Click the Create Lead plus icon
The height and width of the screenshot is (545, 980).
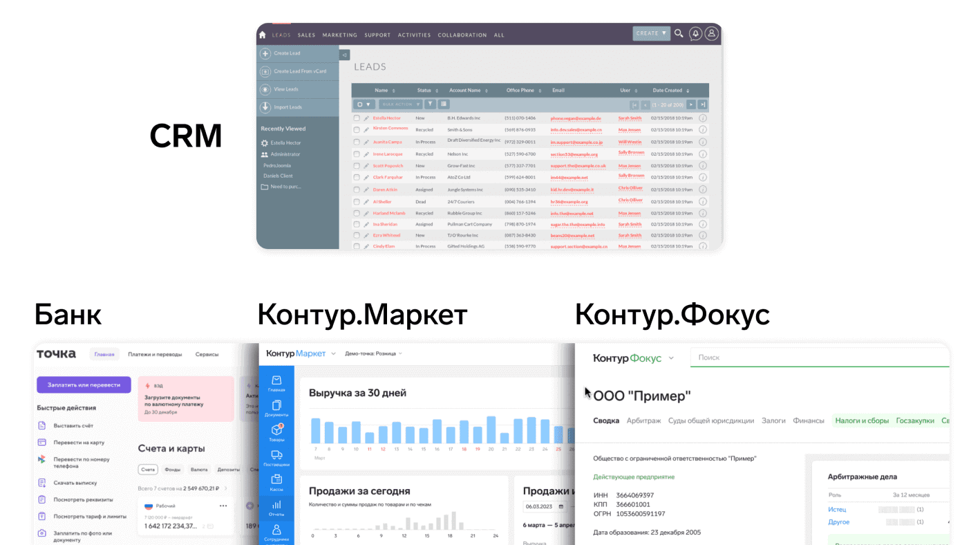coord(265,53)
